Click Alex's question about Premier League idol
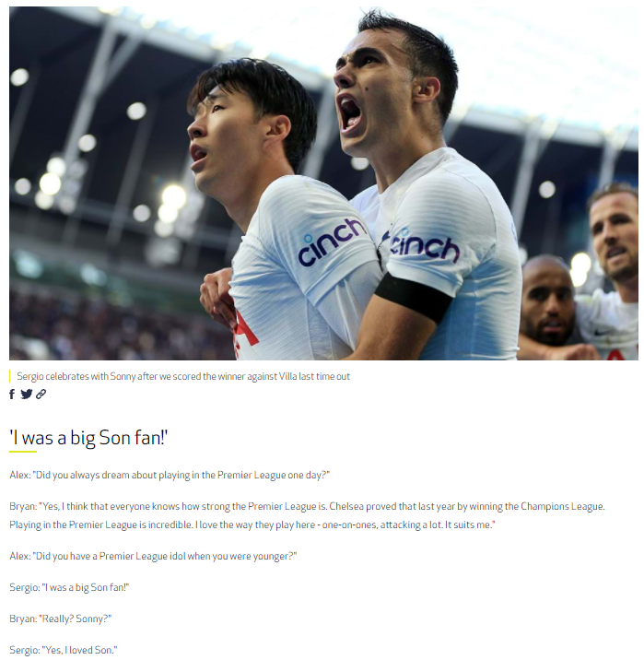This screenshot has height=660, width=644. pyautogui.click(x=153, y=557)
